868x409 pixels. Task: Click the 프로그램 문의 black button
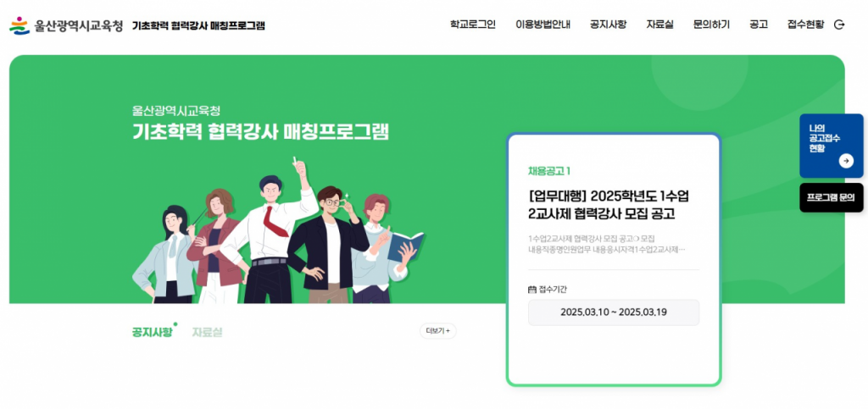[831, 197]
